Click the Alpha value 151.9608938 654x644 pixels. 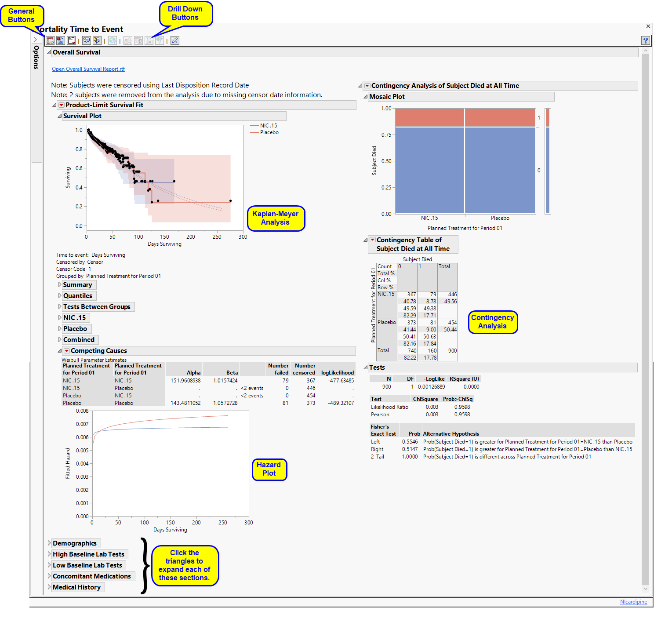click(x=185, y=381)
